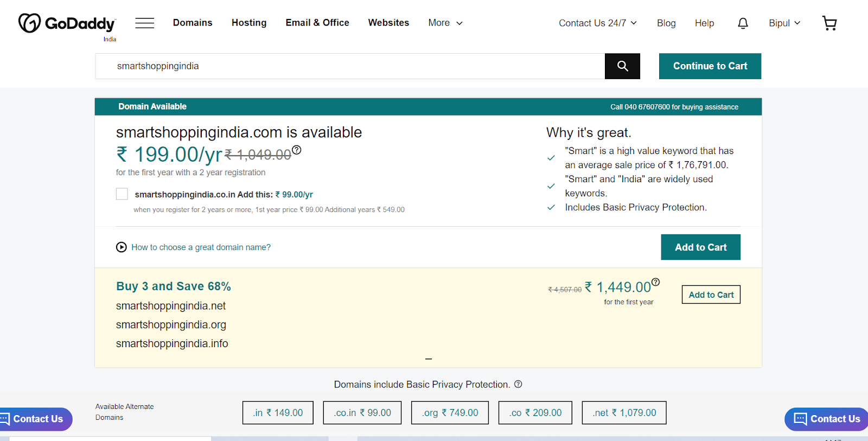Image resolution: width=868 pixels, height=441 pixels.
Task: Open the Hosting menu
Action: [x=249, y=23]
